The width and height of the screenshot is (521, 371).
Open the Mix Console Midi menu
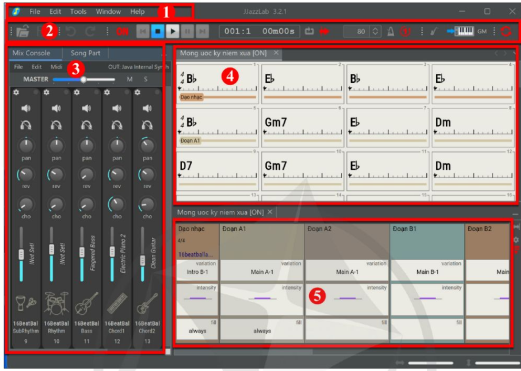pyautogui.click(x=56, y=67)
